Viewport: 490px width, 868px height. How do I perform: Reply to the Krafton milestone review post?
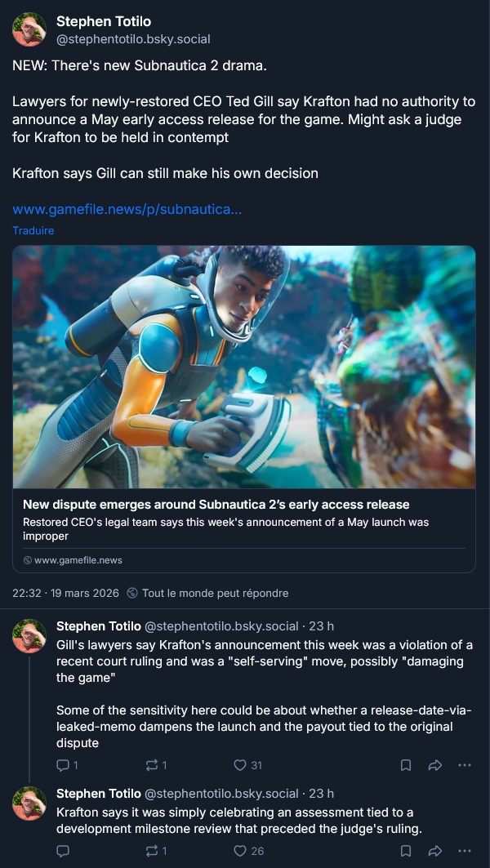tap(63, 851)
